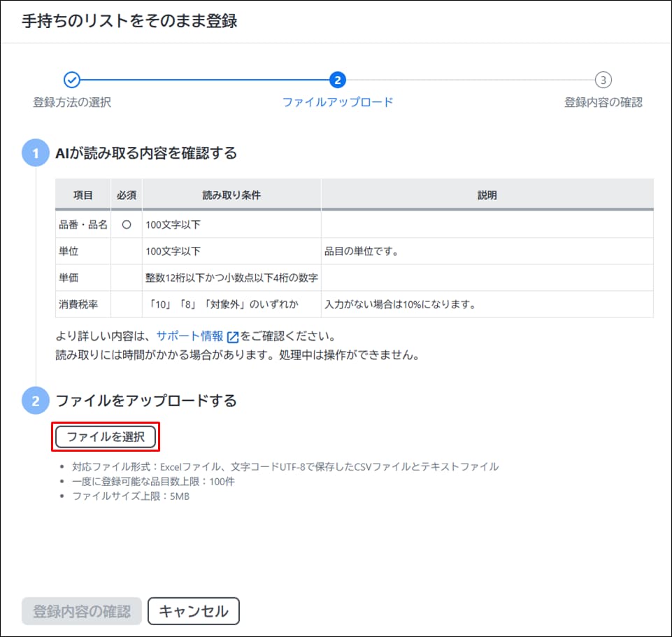Viewport: 672px width, 637px height.
Task: Click the 項目 column header
Action: tap(83, 195)
